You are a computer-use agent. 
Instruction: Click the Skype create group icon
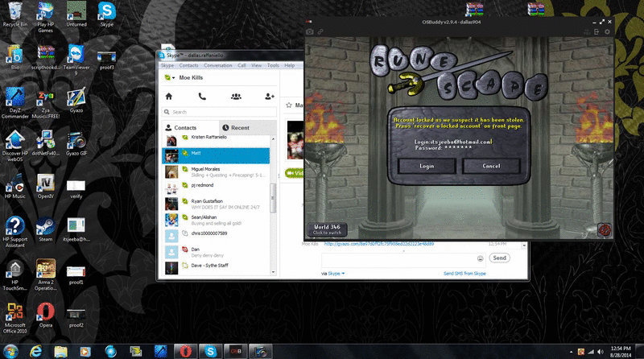236,97
